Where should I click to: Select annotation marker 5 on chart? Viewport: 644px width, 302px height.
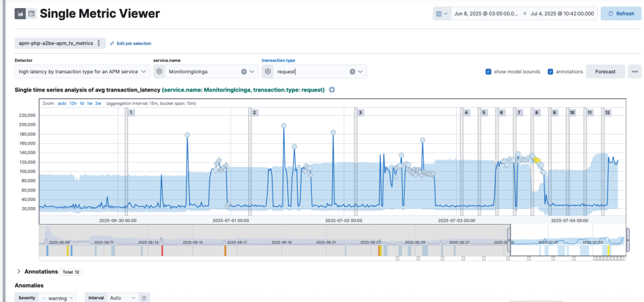click(484, 113)
